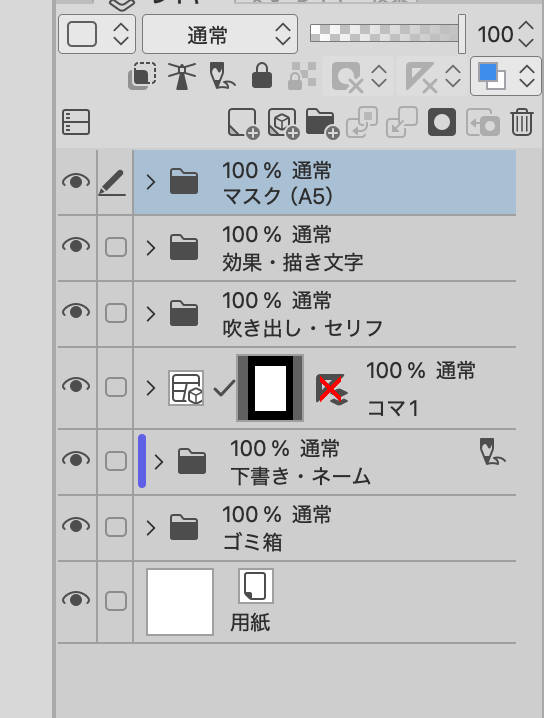Click the layer opacity slider
This screenshot has width=544, height=718.
point(387,33)
